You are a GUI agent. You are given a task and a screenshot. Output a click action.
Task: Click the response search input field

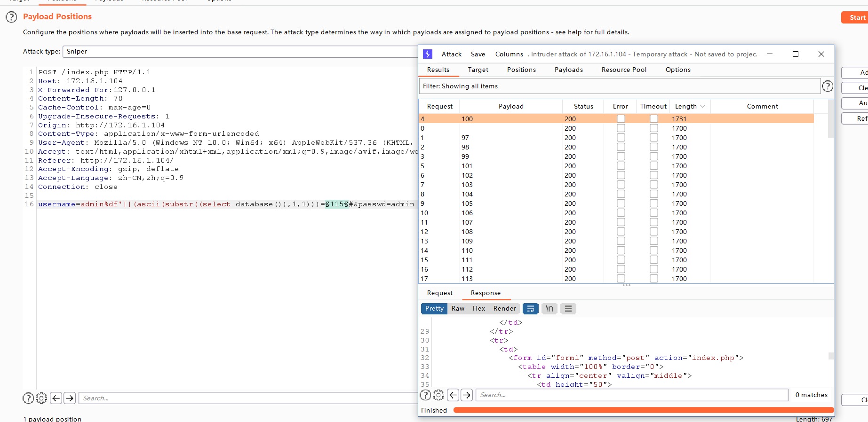point(632,395)
